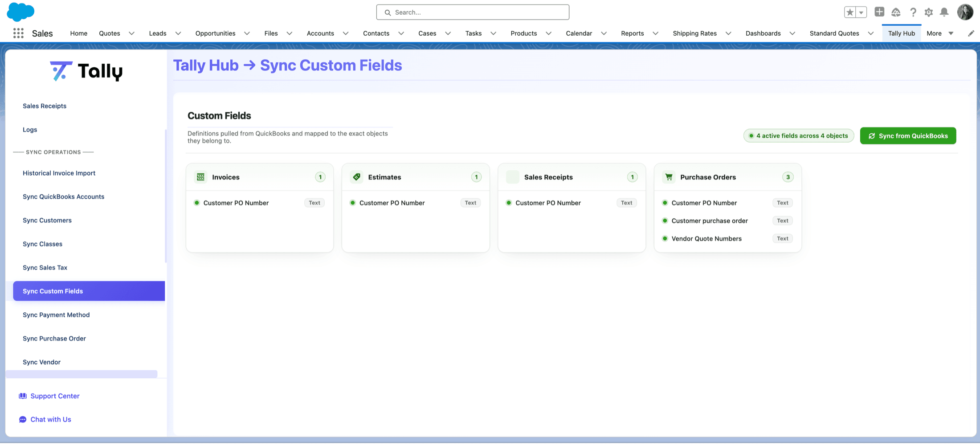This screenshot has height=446, width=980.
Task: Click the sidebar vertical scrollbar
Action: [166, 196]
